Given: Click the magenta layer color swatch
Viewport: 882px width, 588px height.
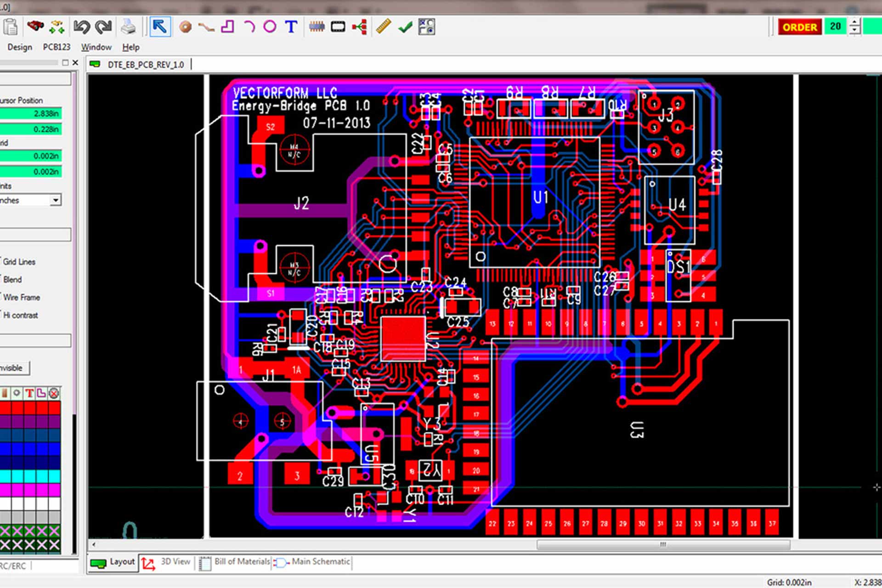Looking at the screenshot, I should coord(30,490).
